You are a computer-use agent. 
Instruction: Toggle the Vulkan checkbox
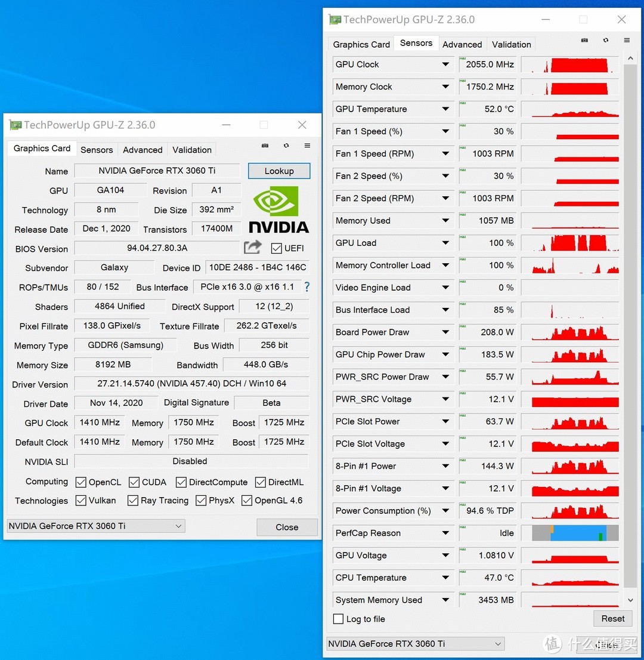pyautogui.click(x=80, y=501)
